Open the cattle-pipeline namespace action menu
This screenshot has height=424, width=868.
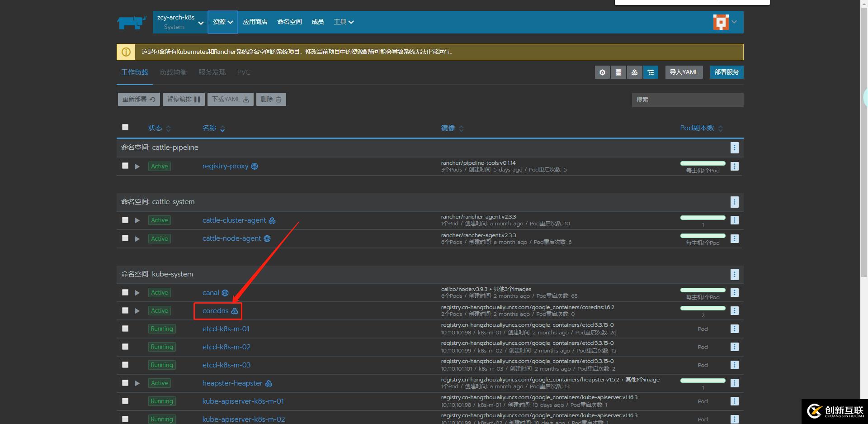[x=735, y=148]
